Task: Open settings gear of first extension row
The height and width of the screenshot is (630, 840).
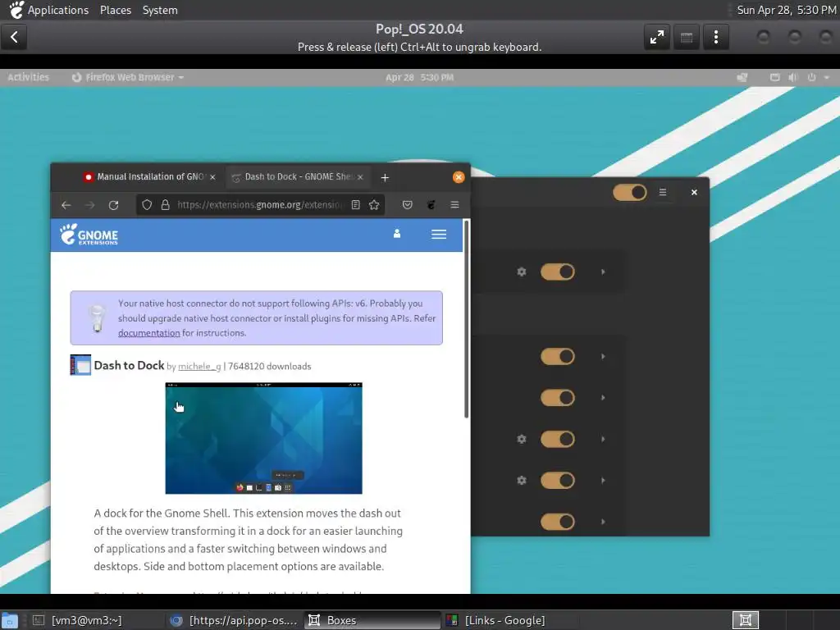Action: (x=521, y=272)
